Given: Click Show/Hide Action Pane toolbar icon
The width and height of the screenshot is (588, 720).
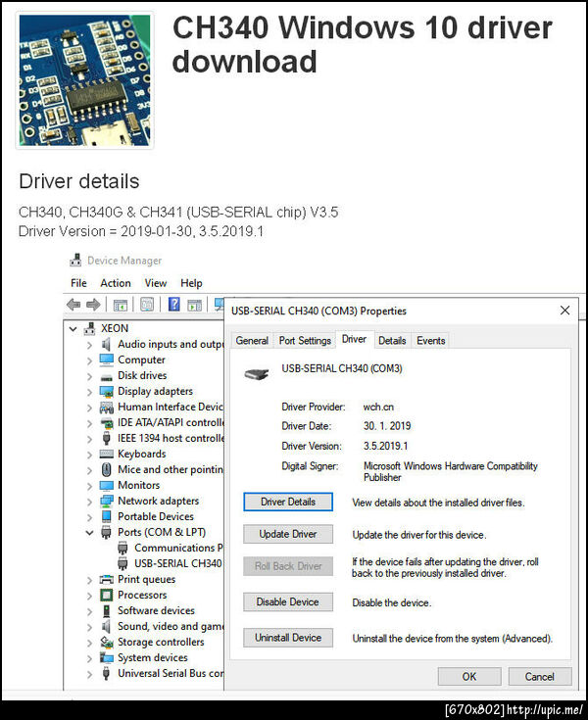Looking at the screenshot, I should [x=195, y=305].
